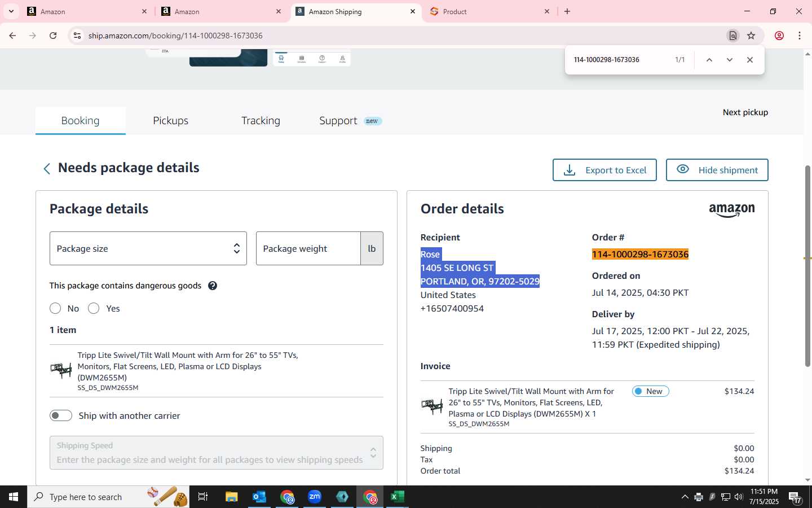The height and width of the screenshot is (508, 812).
Task: Select No for dangerous goods
Action: [55, 308]
